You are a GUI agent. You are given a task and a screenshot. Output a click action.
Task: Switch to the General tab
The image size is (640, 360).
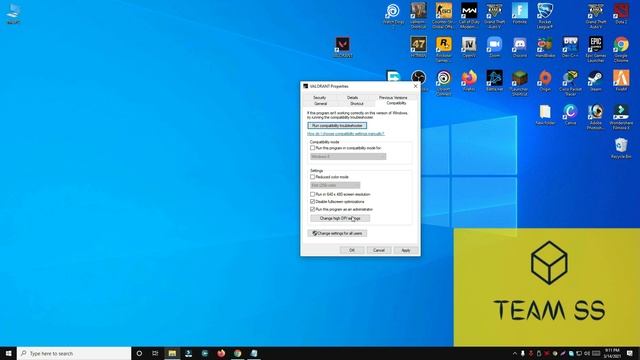pyautogui.click(x=320, y=104)
